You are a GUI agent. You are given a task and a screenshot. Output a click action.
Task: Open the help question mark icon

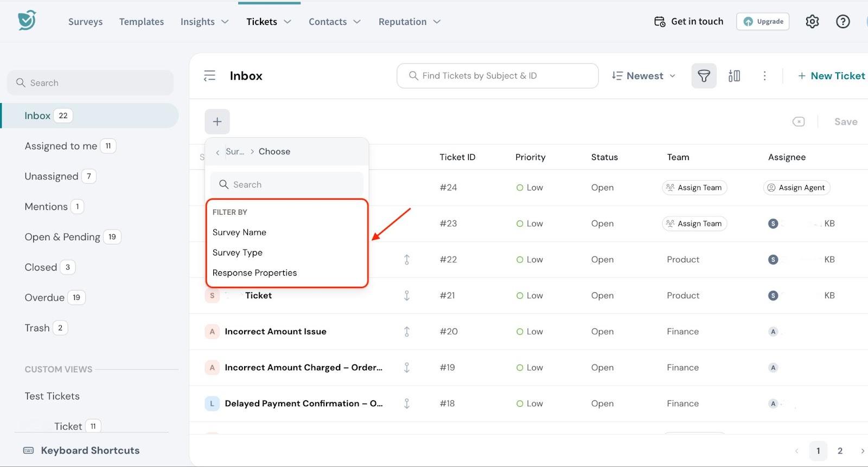[x=843, y=22]
